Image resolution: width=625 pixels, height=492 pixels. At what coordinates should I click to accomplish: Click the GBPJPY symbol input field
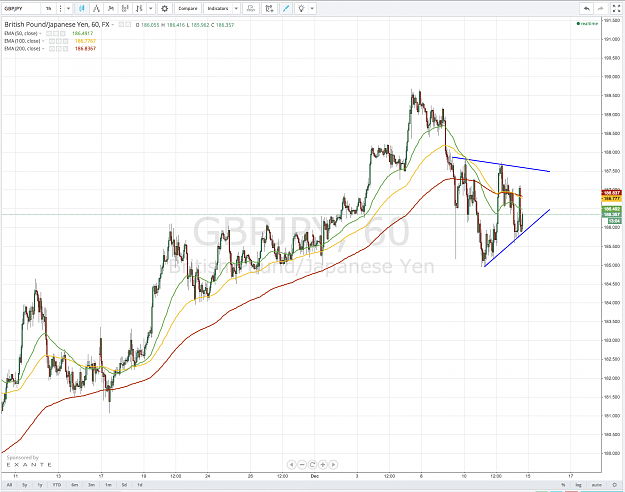(22, 8)
